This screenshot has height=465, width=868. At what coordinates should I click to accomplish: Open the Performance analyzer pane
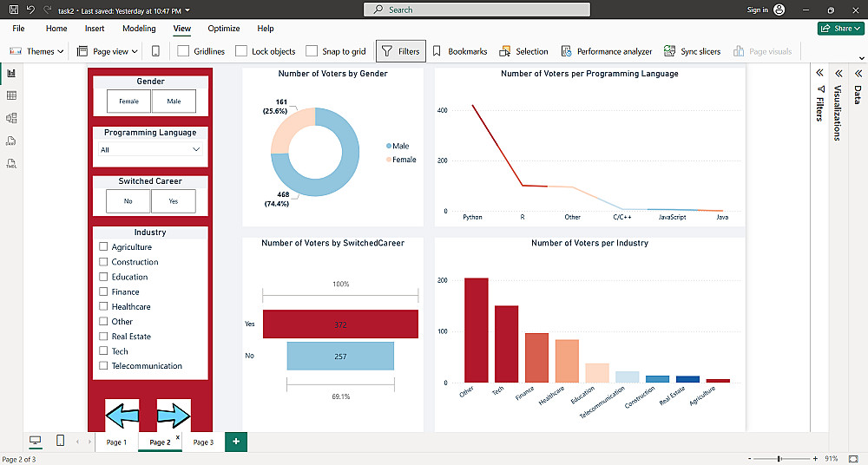click(607, 51)
